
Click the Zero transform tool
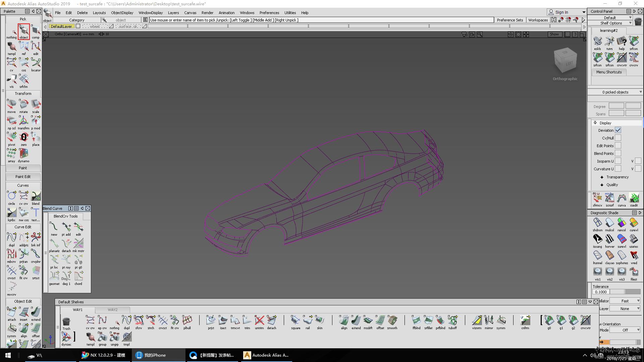pyautogui.click(x=23, y=139)
